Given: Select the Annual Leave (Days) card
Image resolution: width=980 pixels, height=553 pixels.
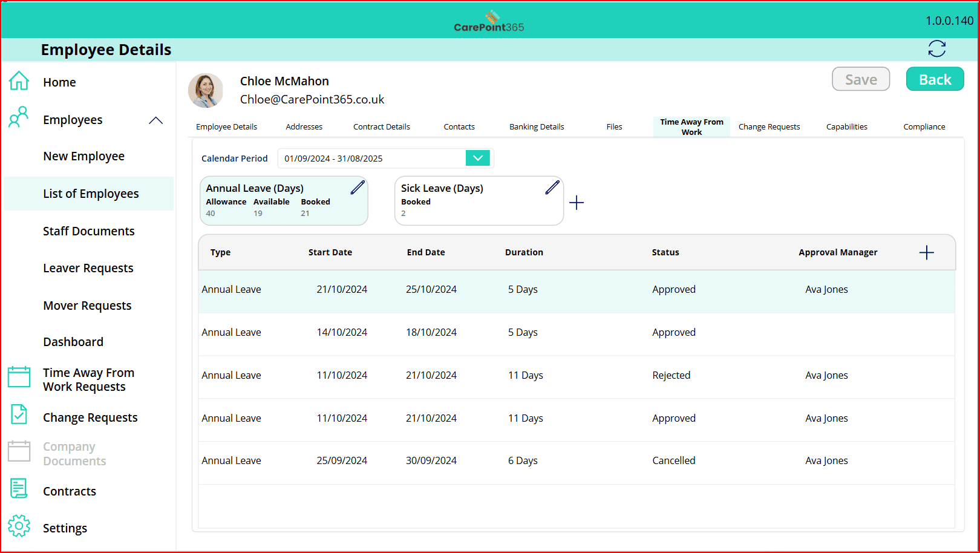Looking at the screenshot, I should coord(284,201).
